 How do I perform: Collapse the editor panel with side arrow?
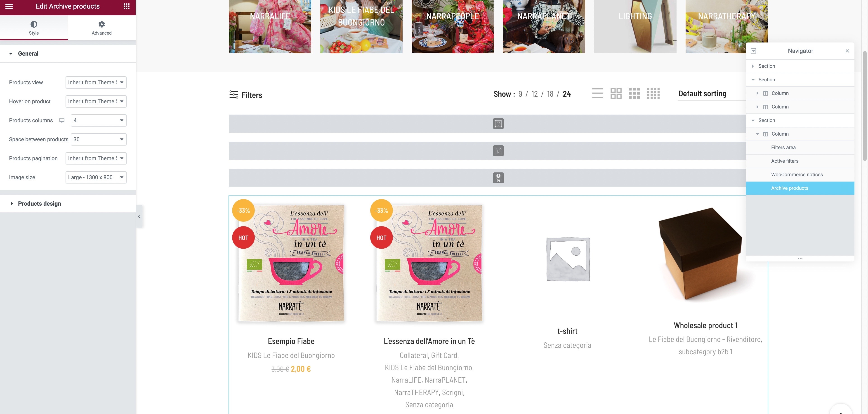pyautogui.click(x=139, y=216)
